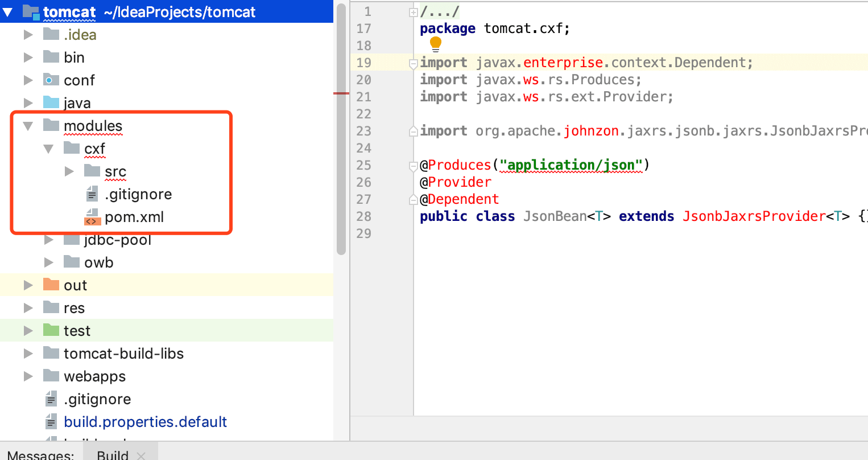The height and width of the screenshot is (460, 868).
Task: Toggle the fold marker at line 23
Action: pyautogui.click(x=414, y=132)
